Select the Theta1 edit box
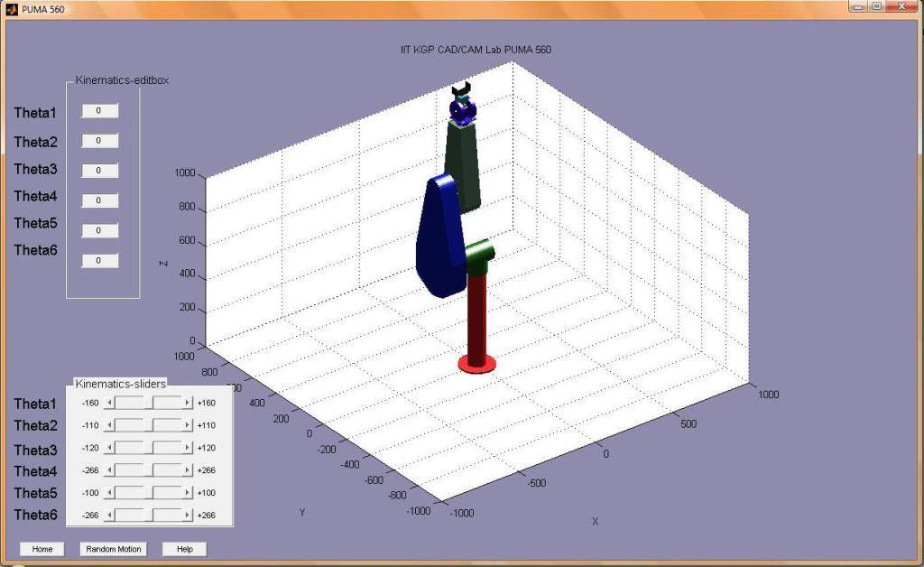 pyautogui.click(x=99, y=111)
